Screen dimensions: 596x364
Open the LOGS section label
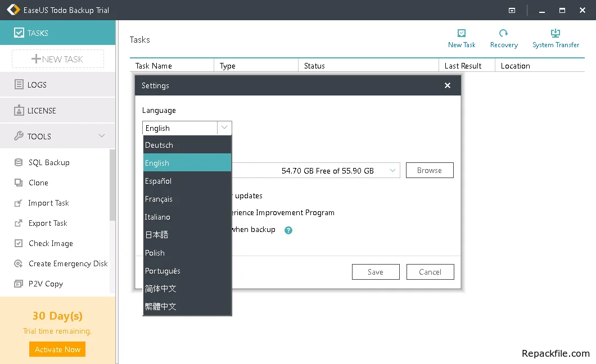(x=37, y=85)
